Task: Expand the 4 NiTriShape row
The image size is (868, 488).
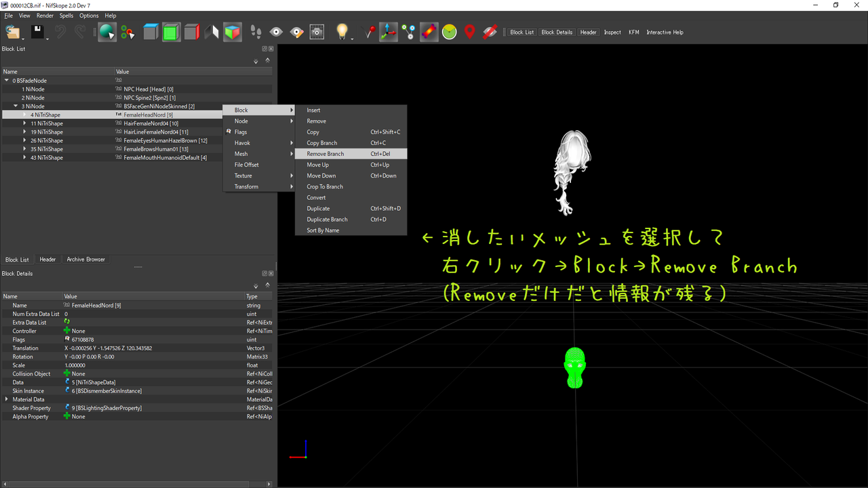Action: click(x=24, y=115)
